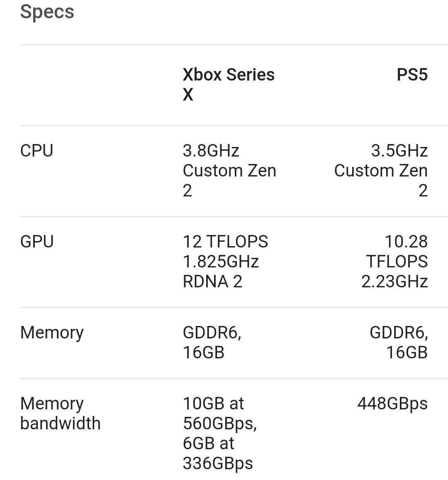Click PS5 CPU value 3.5GHz Custom Zen 2

click(381, 171)
